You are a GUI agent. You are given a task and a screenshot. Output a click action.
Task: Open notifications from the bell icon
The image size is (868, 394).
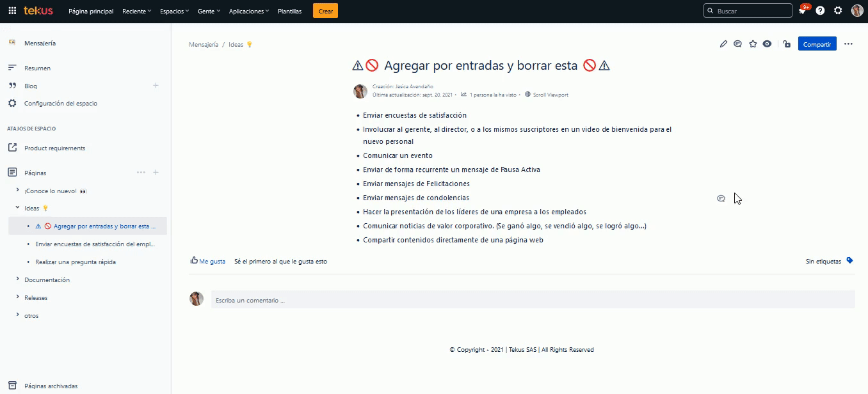[x=802, y=11]
